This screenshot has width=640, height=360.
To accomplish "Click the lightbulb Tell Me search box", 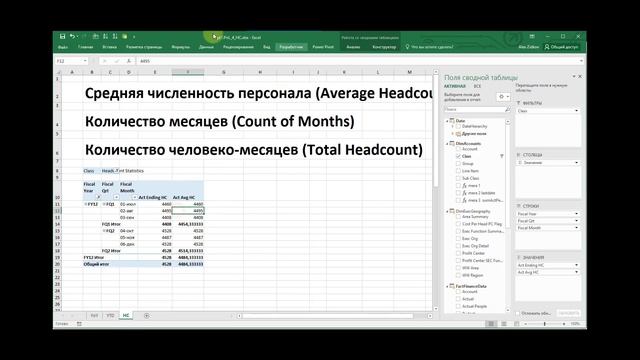I will pyautogui.click(x=429, y=47).
